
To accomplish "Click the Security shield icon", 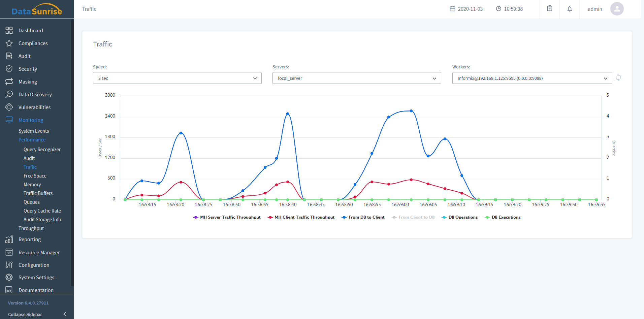I will [9, 69].
